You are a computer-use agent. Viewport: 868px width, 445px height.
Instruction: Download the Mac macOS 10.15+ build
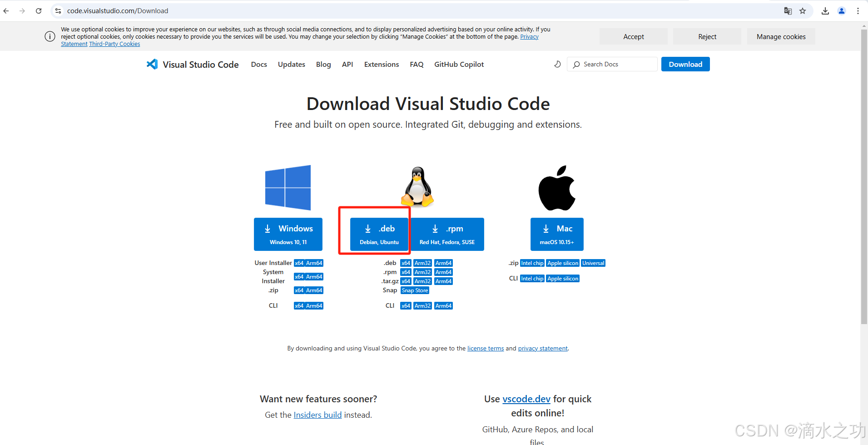click(557, 234)
